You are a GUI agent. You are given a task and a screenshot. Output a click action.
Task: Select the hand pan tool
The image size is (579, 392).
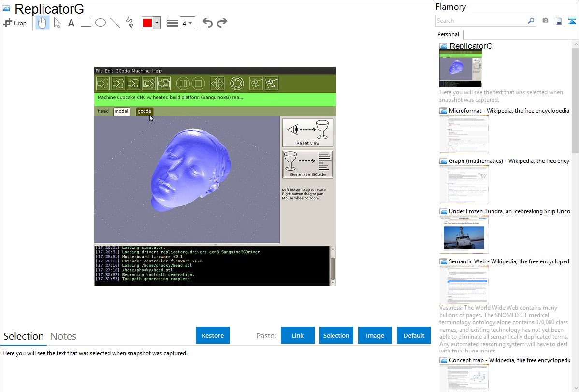click(42, 23)
